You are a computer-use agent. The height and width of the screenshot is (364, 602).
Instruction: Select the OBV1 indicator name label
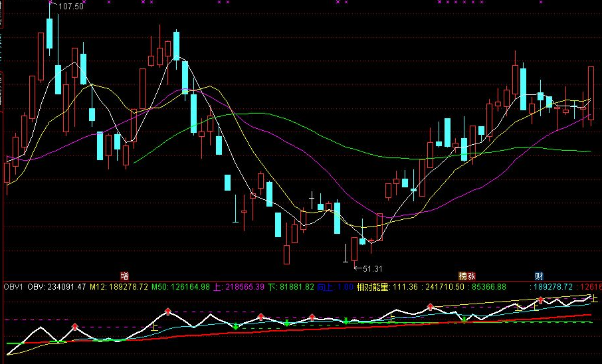point(14,287)
